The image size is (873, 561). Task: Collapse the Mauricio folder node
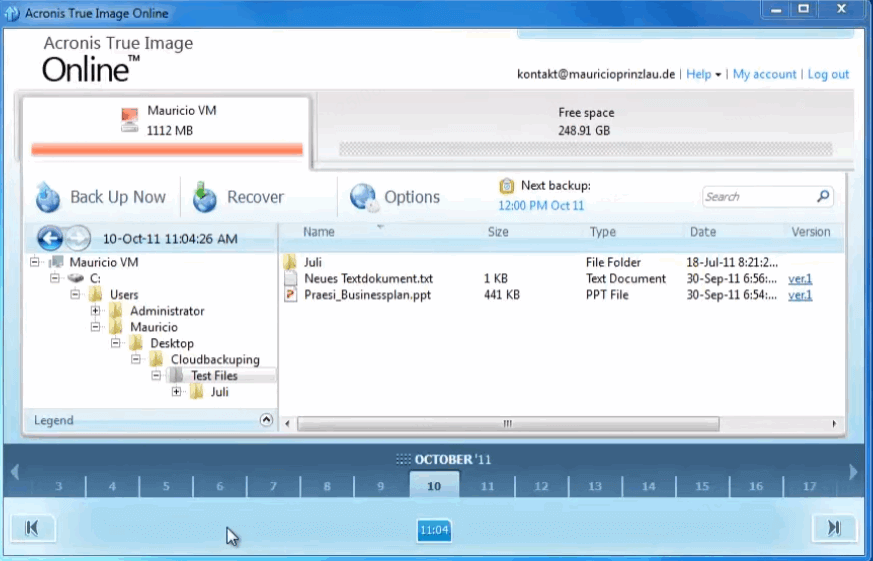pos(95,327)
